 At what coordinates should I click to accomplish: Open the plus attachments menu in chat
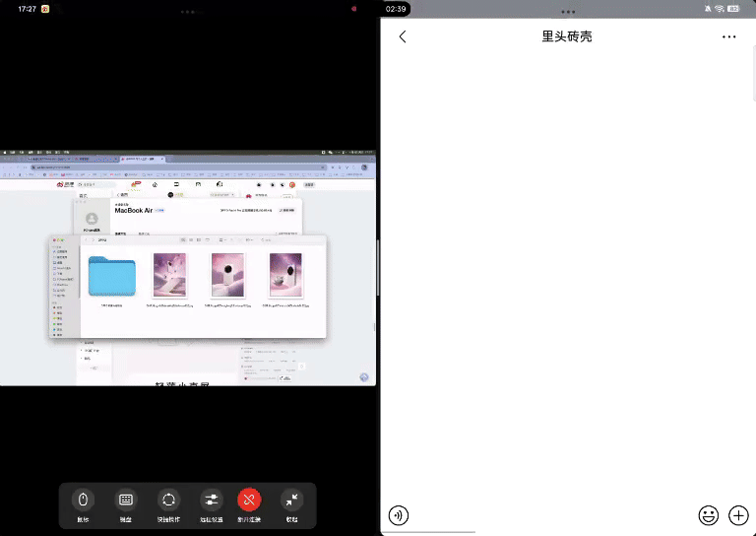(x=738, y=515)
